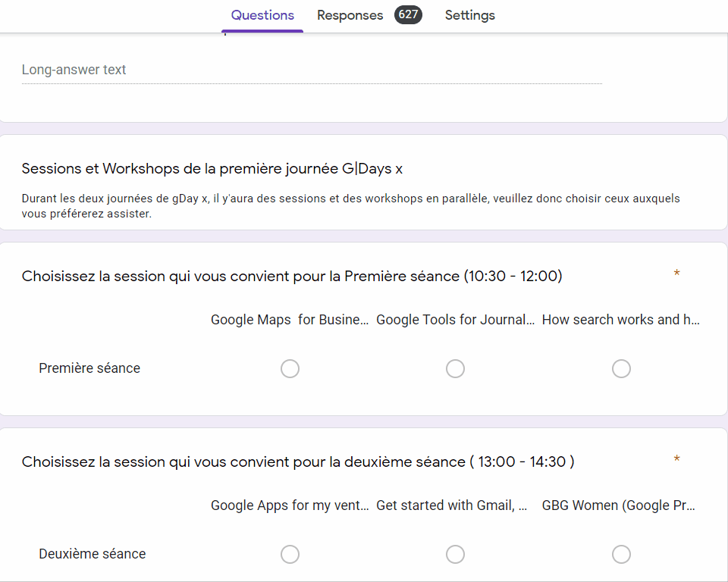Click the Google Tools for Journalists column label
Screen dimensions: 728x582
[455, 320]
